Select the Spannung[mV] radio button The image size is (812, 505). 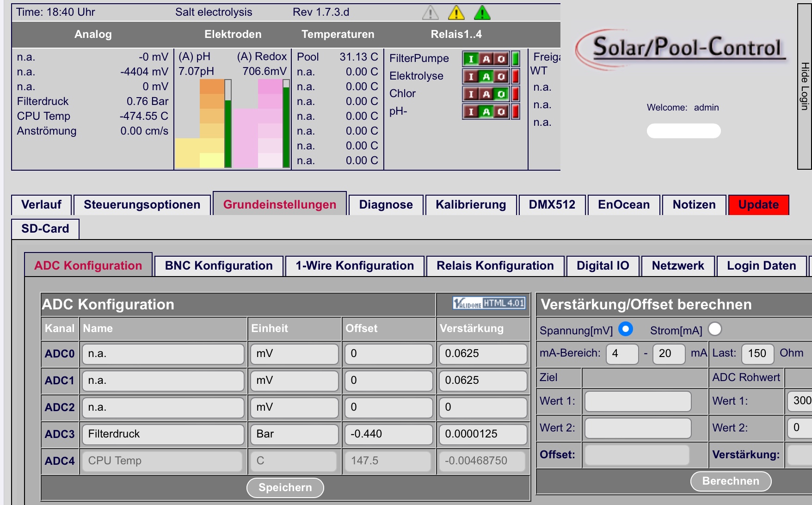click(626, 329)
